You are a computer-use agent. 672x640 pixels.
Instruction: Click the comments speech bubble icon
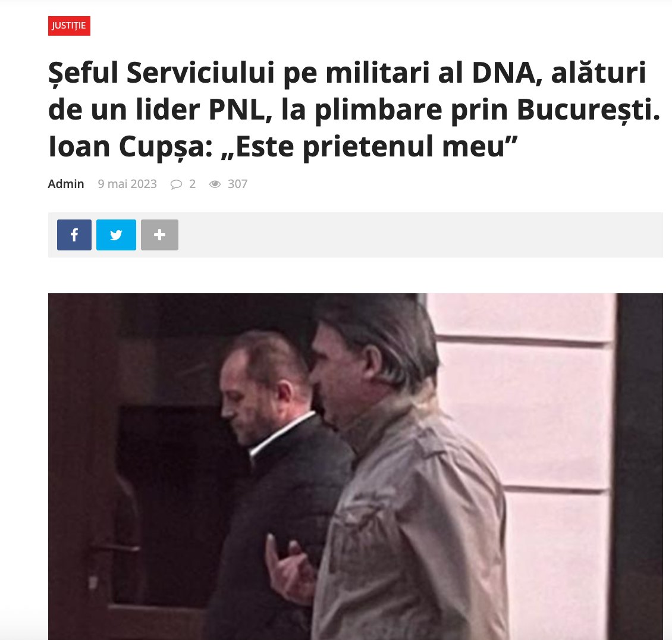coord(176,184)
